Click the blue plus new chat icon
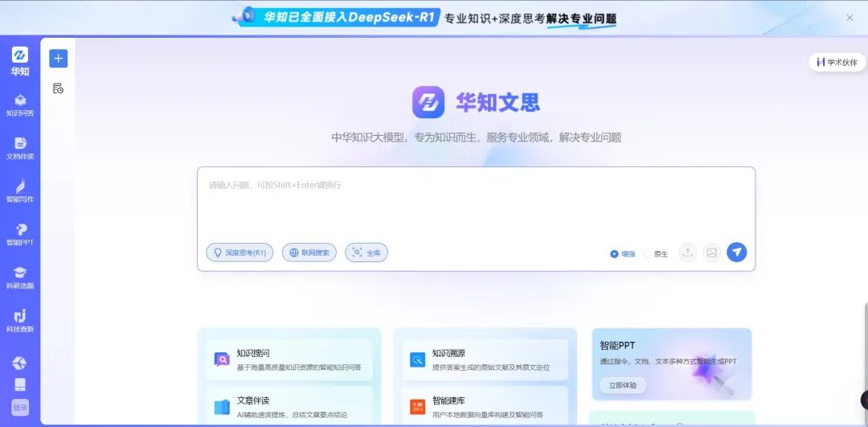The width and height of the screenshot is (868, 427). point(58,59)
